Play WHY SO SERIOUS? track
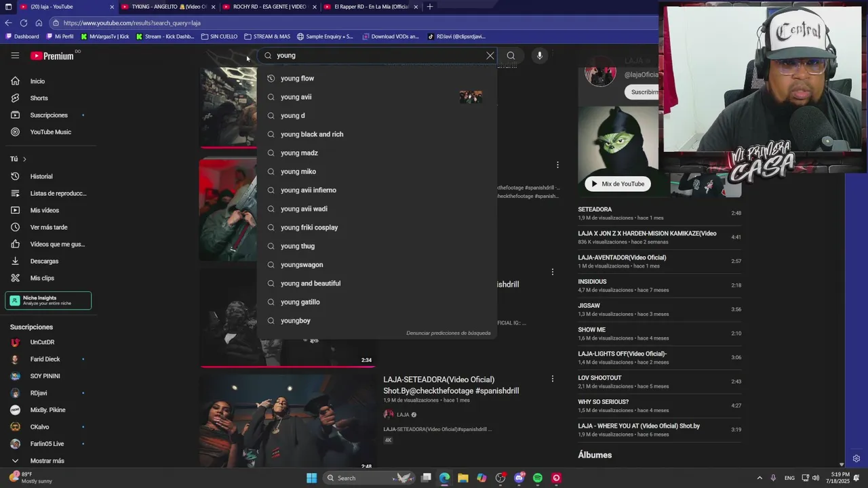 point(659,405)
